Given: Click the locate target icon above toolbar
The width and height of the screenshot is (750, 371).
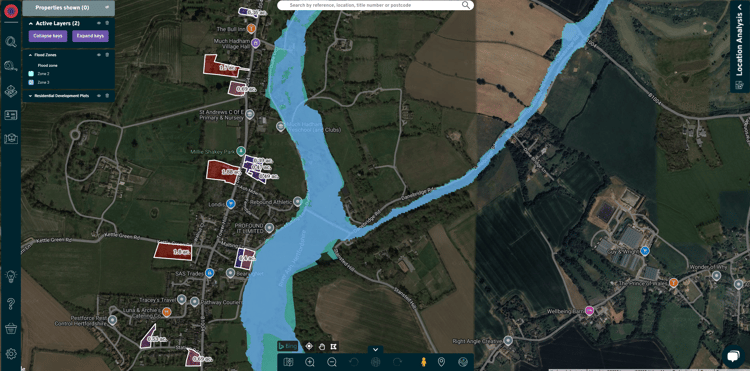Looking at the screenshot, I should pos(309,346).
